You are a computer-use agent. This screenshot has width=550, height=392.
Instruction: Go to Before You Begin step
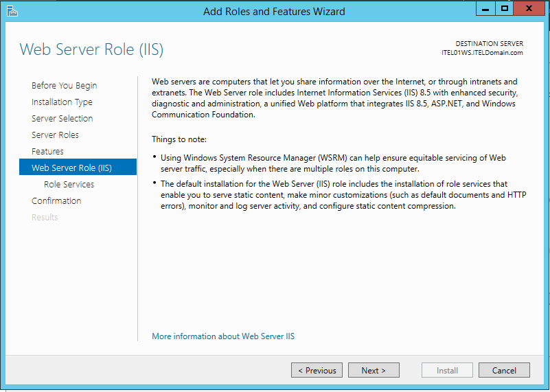coord(64,86)
